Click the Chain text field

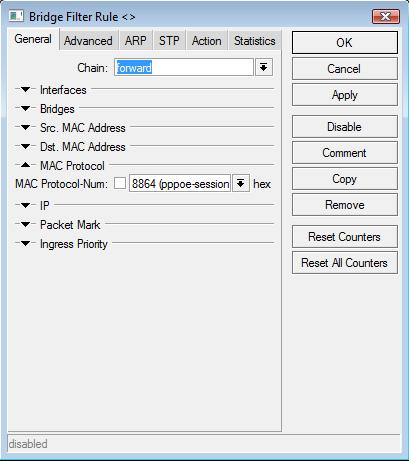tap(184, 68)
